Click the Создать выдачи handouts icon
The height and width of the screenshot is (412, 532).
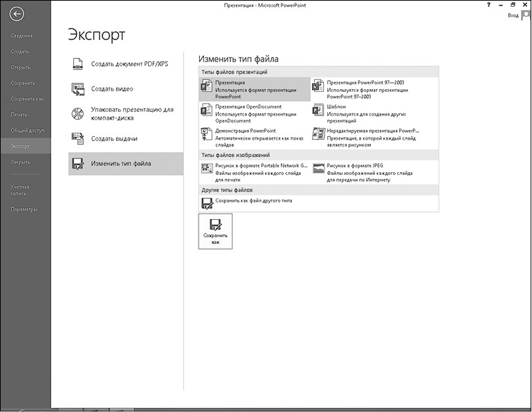point(78,138)
